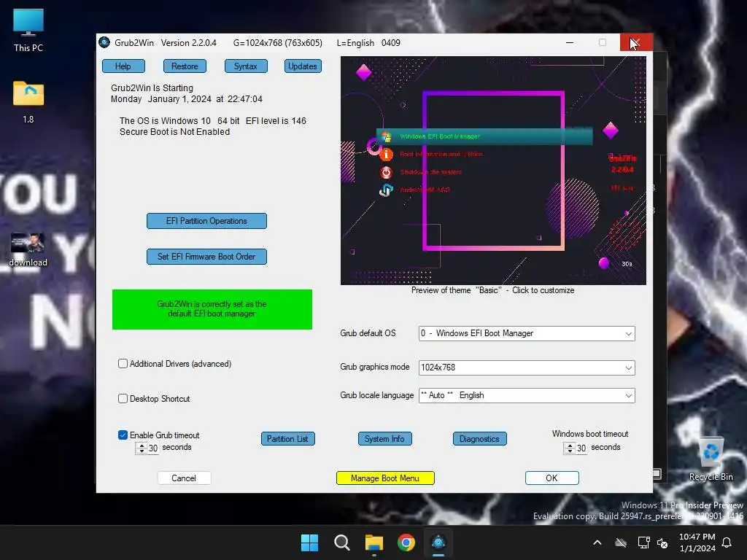The height and width of the screenshot is (560, 747).
Task: Show hidden system tray icons
Action: [597, 542]
